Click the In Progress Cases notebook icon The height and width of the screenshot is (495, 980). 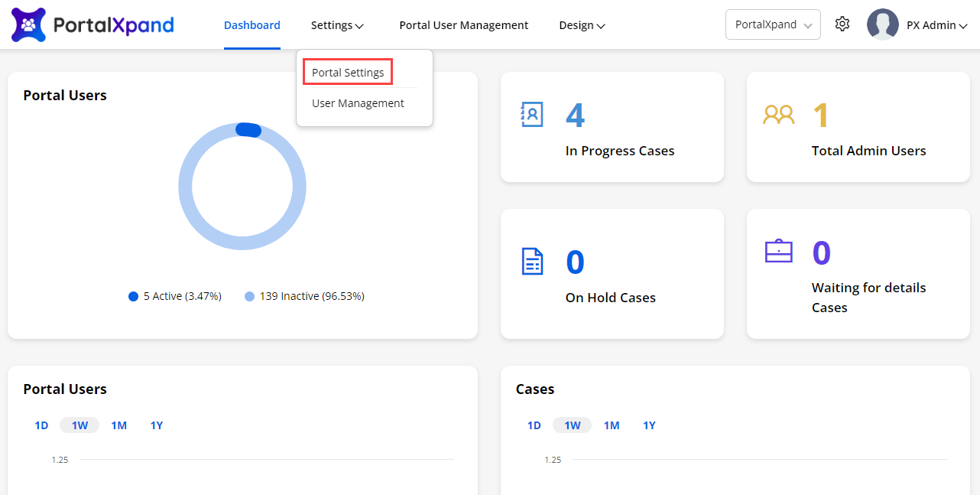531,114
